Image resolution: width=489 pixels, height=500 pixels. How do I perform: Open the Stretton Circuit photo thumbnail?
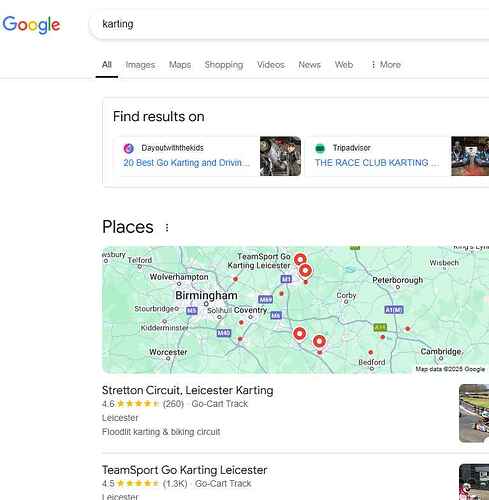tap(474, 413)
